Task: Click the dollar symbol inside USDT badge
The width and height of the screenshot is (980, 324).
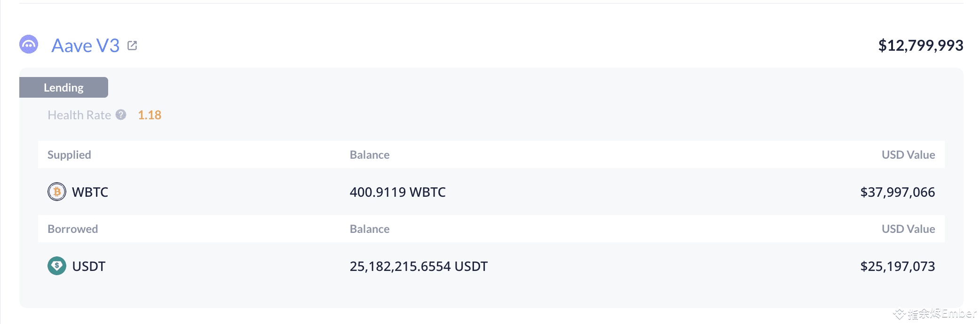Action: tap(56, 266)
